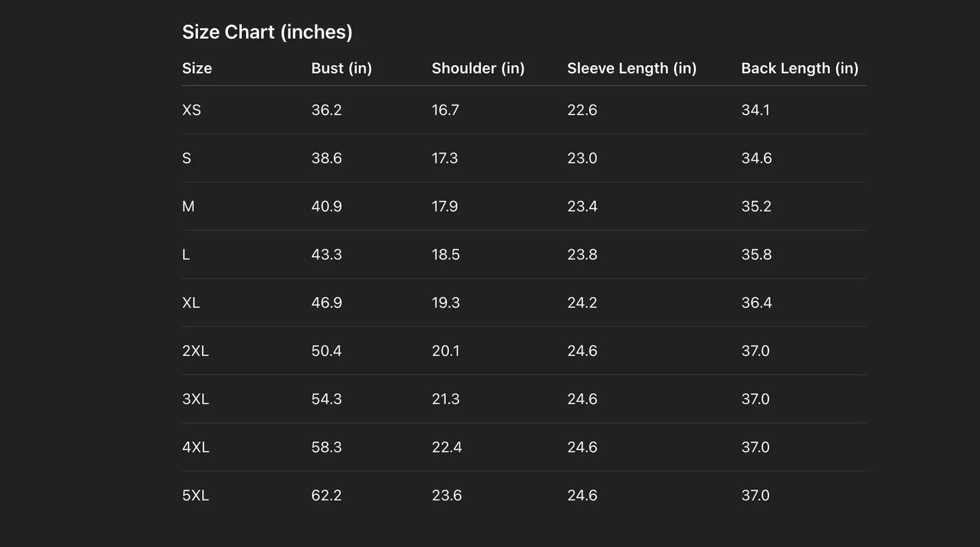Select the XS size row label
Image resolution: width=980 pixels, height=547 pixels.
191,110
